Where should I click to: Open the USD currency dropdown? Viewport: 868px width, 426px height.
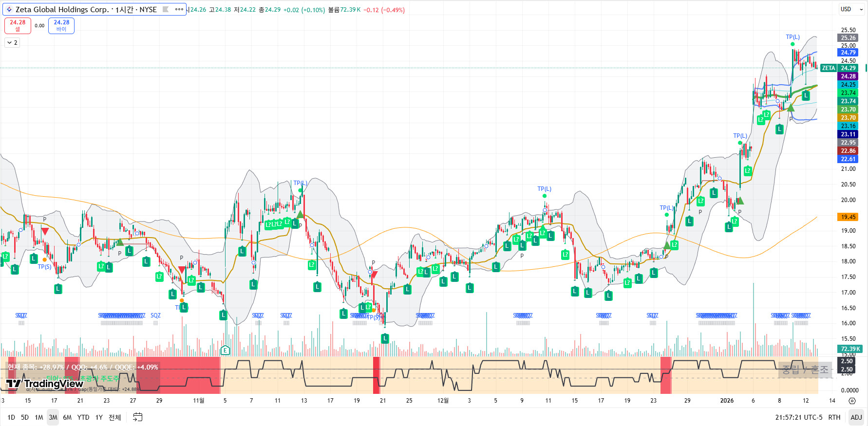pyautogui.click(x=851, y=9)
